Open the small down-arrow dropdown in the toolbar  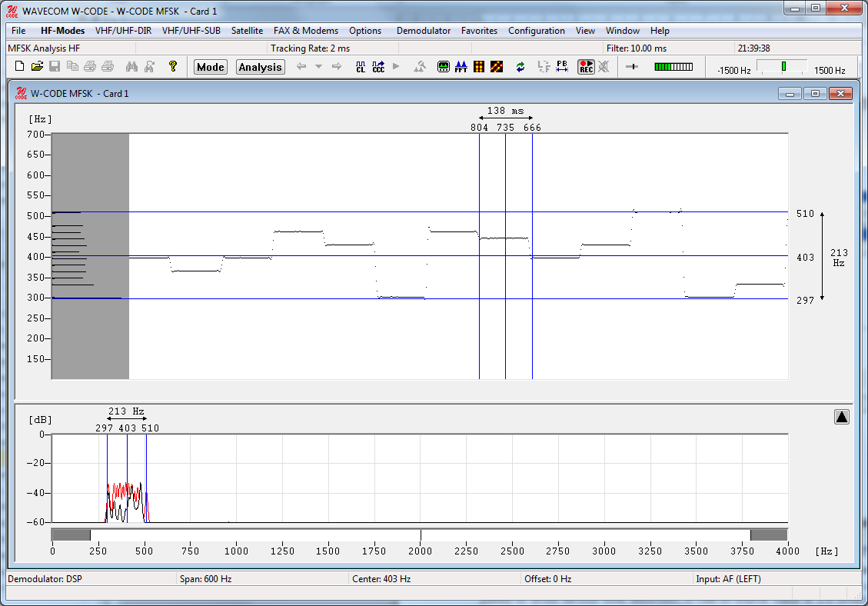319,66
